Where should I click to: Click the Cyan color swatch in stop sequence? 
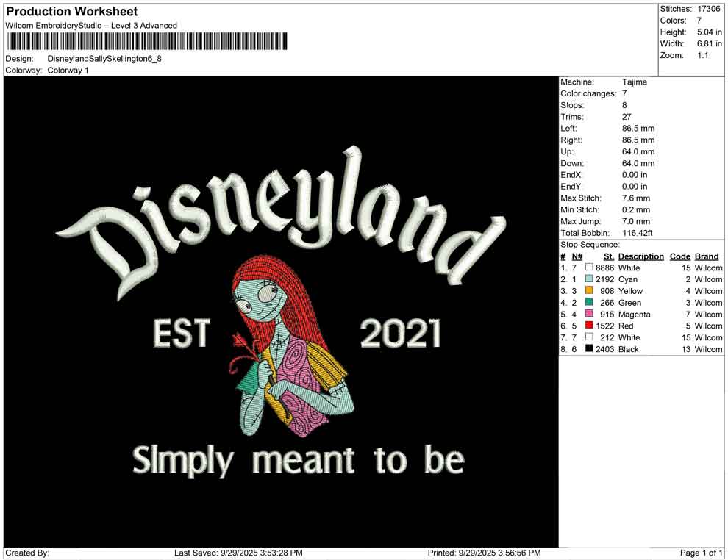589,280
